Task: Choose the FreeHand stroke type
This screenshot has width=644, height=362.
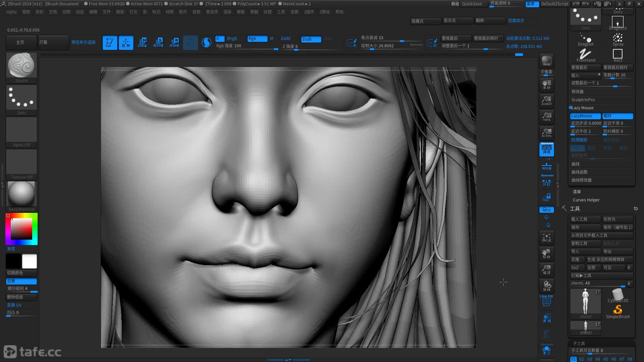Action: pyautogui.click(x=586, y=55)
